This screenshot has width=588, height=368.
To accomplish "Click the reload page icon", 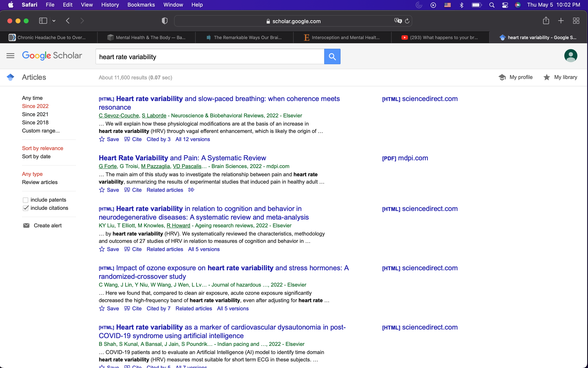I will click(407, 21).
